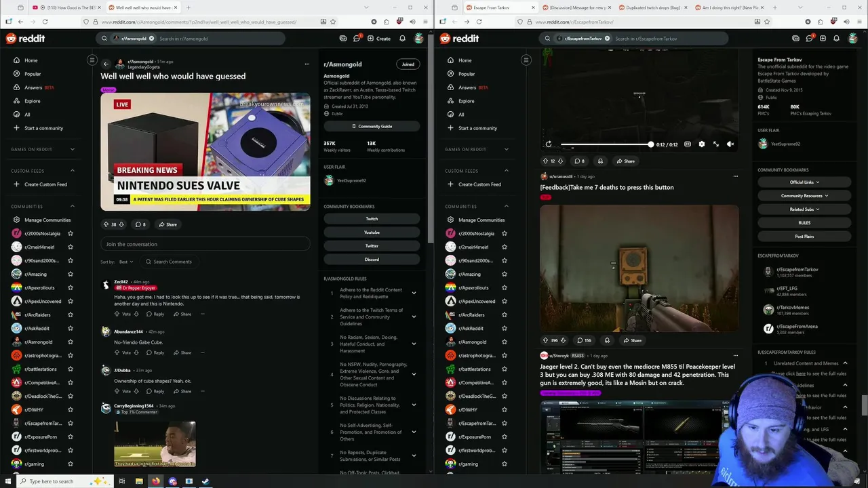The image size is (868, 488).
Task: Switch to Am I doing this right tab
Action: [x=727, y=7]
